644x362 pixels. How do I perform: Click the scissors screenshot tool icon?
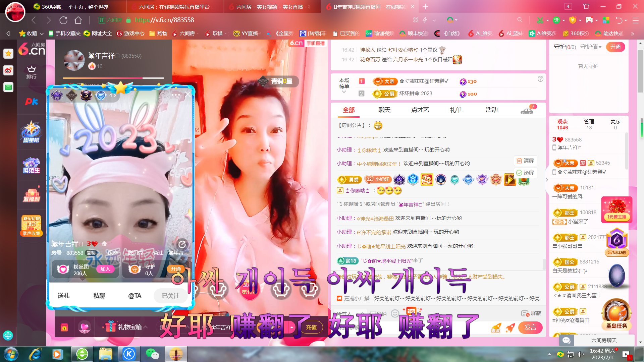(540, 20)
